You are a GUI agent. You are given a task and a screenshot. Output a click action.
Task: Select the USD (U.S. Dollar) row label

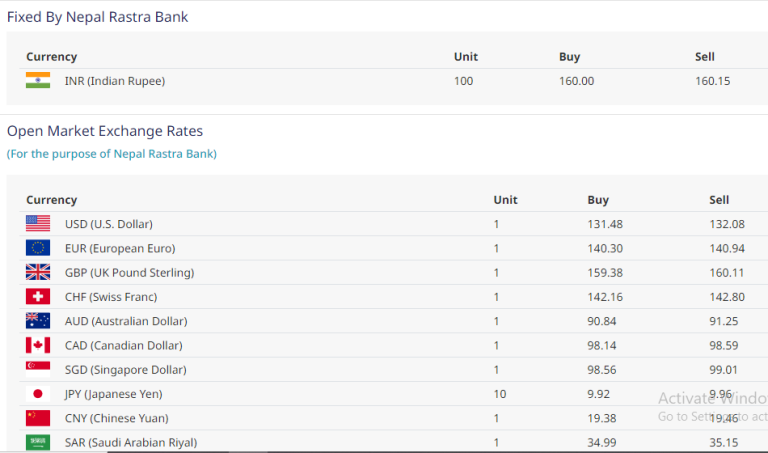[108, 224]
